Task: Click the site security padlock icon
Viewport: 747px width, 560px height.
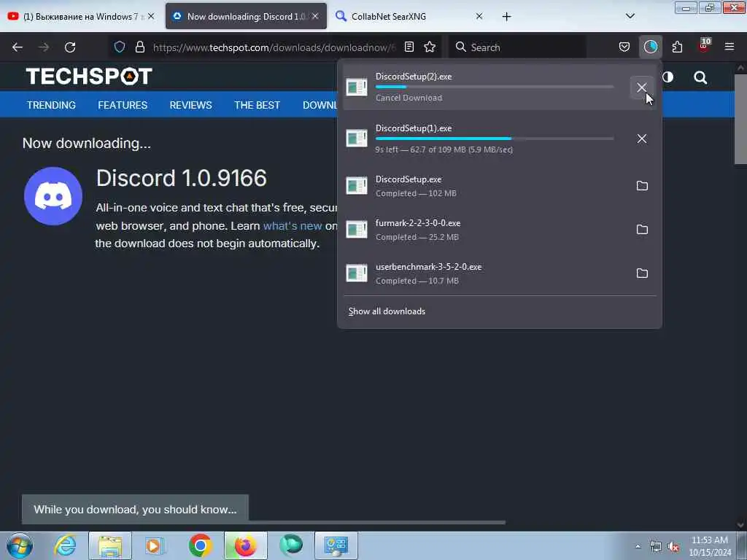Action: tap(139, 47)
